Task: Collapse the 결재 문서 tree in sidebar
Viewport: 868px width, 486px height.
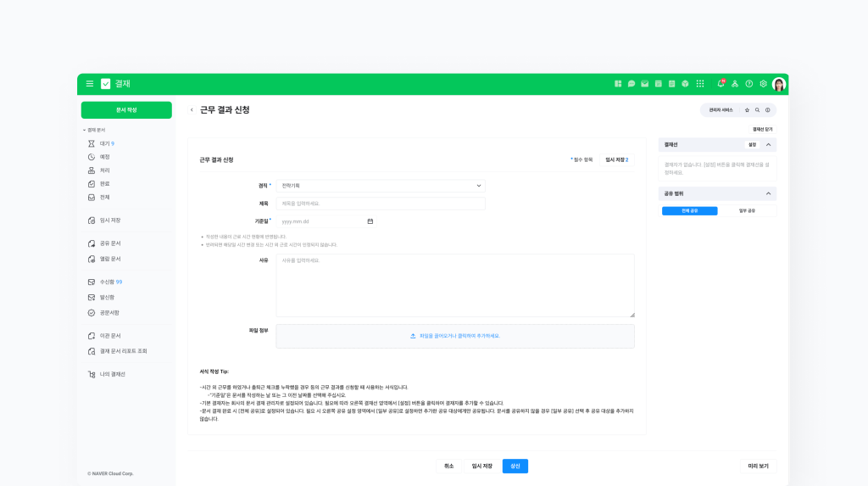Action: coord(85,130)
